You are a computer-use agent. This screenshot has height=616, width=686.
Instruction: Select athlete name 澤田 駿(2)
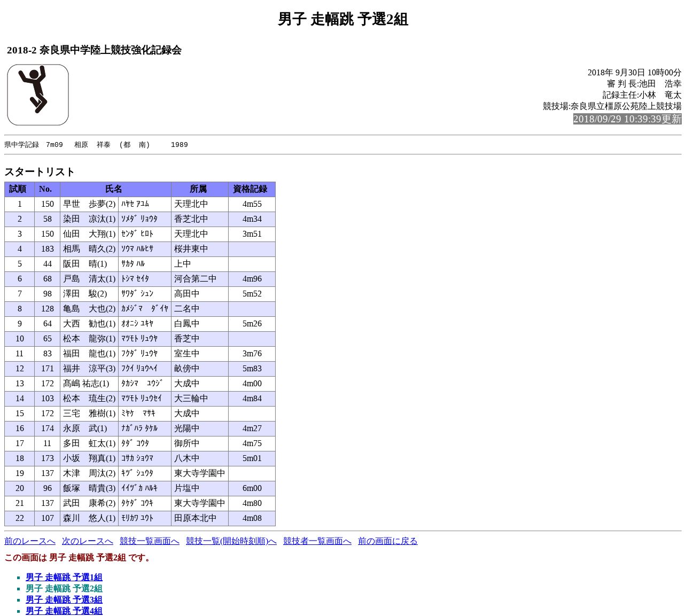coord(85,294)
